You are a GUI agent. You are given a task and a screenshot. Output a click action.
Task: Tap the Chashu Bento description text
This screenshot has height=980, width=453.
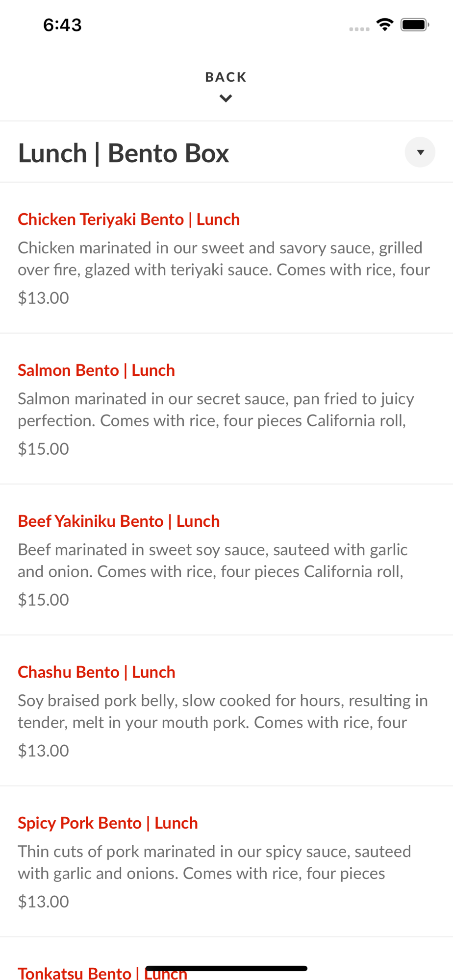tap(223, 711)
